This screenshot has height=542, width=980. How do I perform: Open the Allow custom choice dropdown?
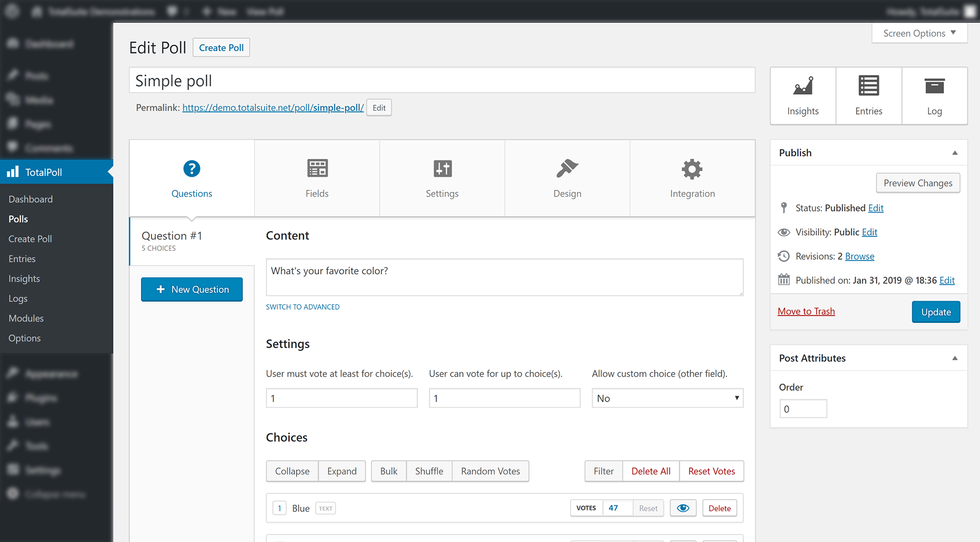(x=667, y=398)
